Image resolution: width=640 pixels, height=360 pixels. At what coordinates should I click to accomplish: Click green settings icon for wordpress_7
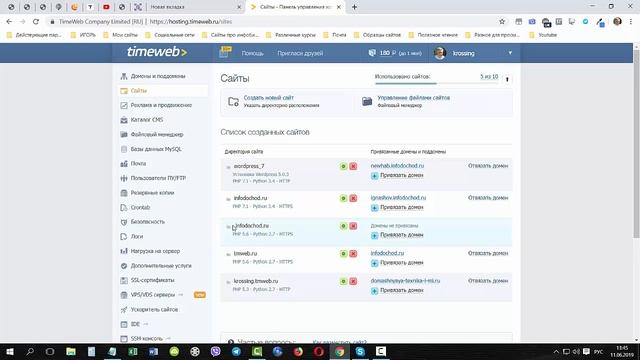[343, 167]
